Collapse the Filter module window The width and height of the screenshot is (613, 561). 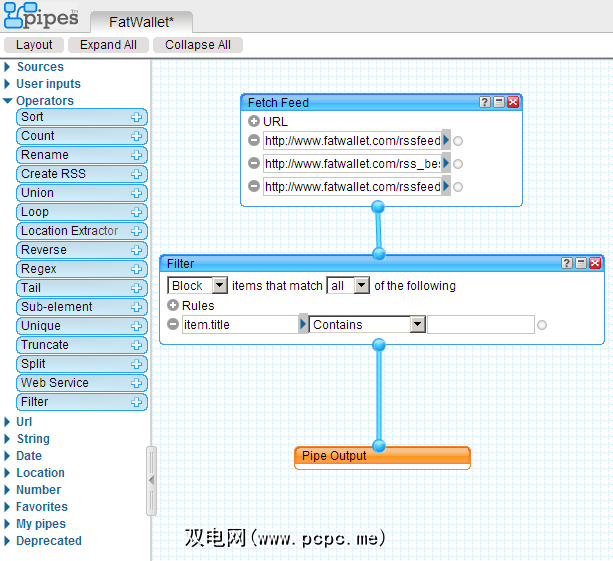pos(581,263)
